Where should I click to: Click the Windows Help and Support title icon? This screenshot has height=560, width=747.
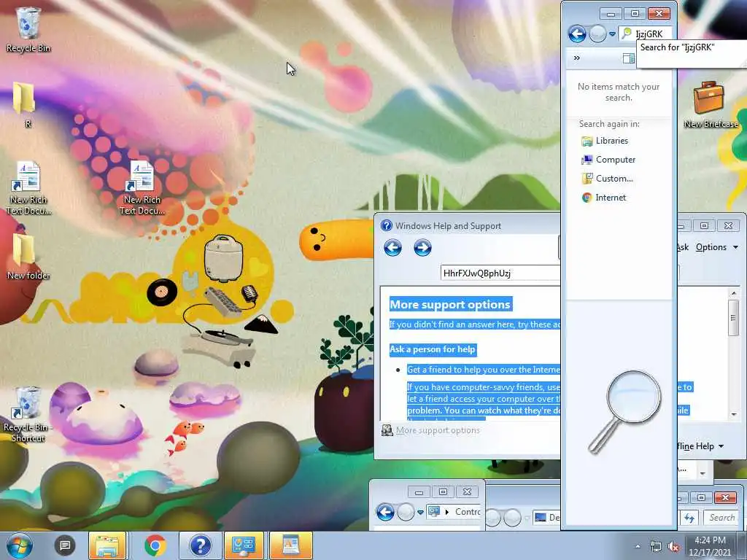[387, 225]
